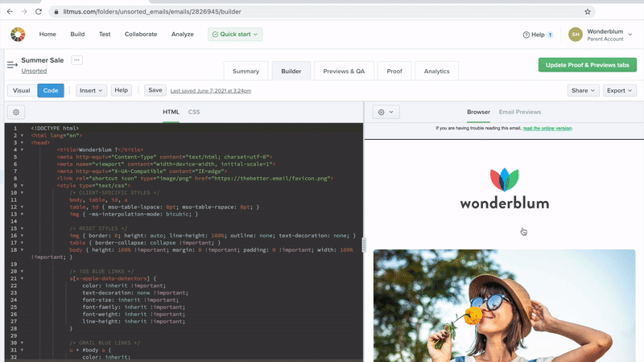Switch to the Previews & QA tab

tap(344, 71)
